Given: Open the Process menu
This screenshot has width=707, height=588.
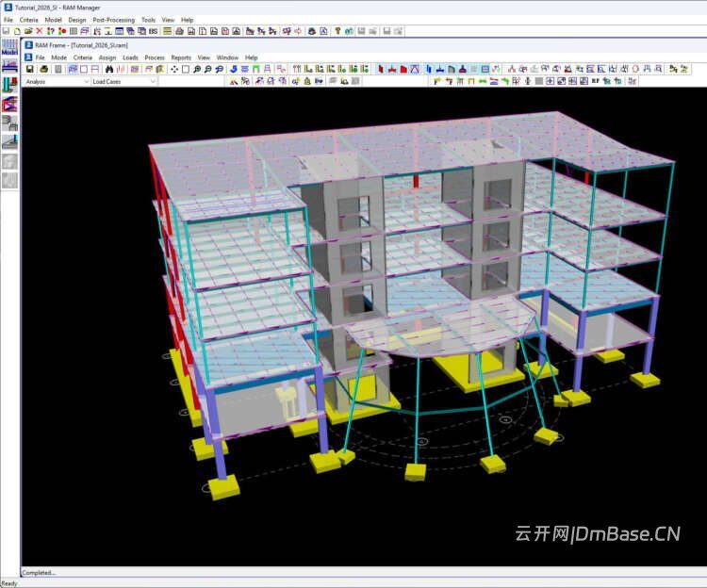Looking at the screenshot, I should (155, 57).
